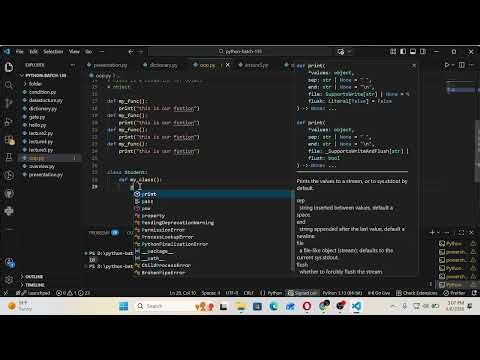Toggle Primary Side Bar visibility
The height and width of the screenshot is (360, 480).
click(403, 52)
